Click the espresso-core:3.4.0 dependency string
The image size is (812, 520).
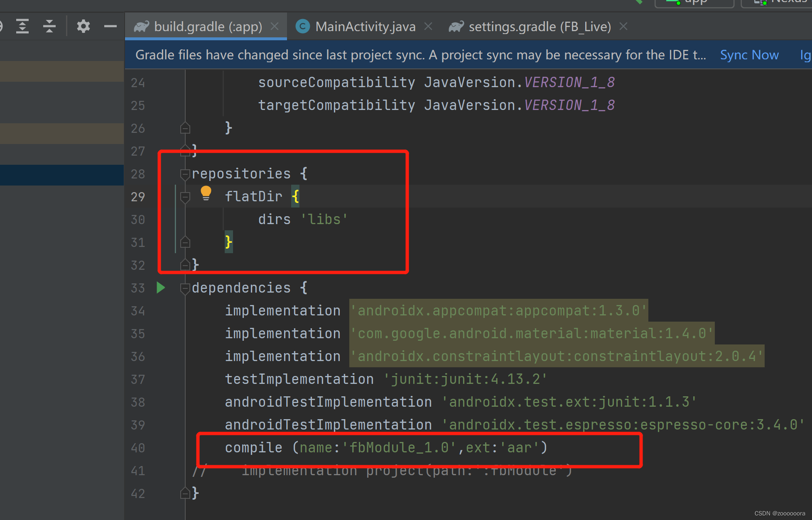[x=623, y=425]
